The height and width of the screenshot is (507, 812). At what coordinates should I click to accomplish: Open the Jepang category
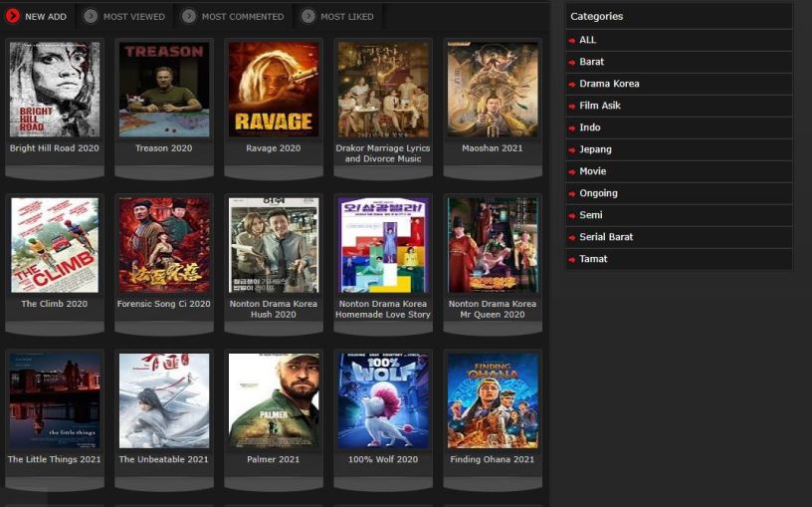[x=679, y=149]
